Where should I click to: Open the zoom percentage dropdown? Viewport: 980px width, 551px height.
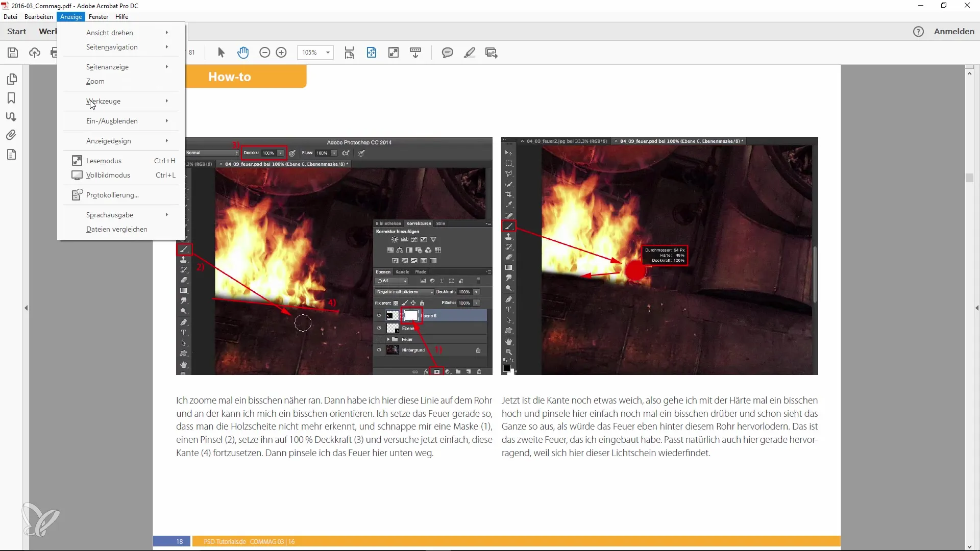coord(328,53)
